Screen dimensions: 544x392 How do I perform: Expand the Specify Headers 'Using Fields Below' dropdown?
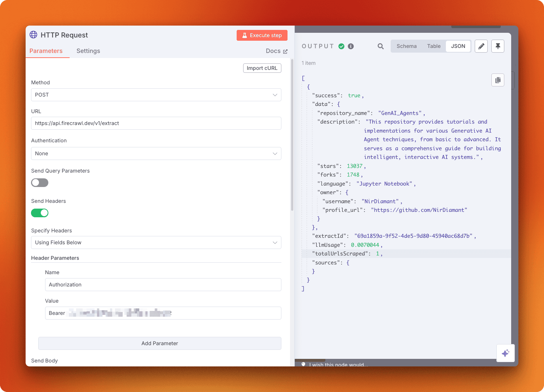click(x=156, y=242)
